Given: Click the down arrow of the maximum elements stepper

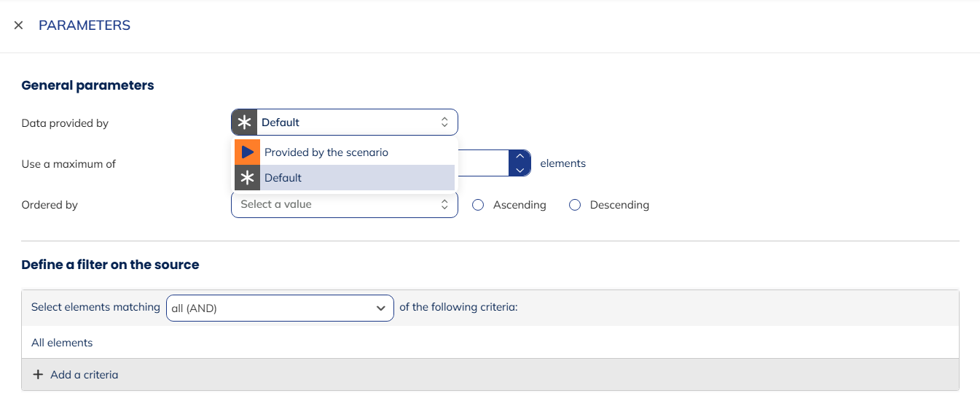Looking at the screenshot, I should (519, 170).
